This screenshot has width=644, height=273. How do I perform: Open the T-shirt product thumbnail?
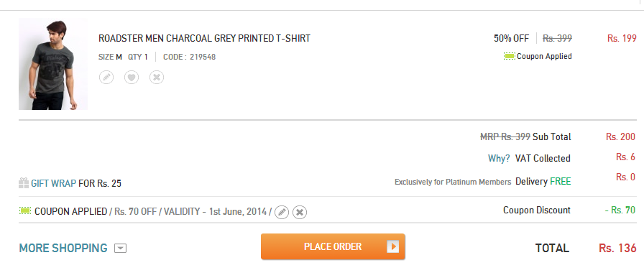[53, 64]
